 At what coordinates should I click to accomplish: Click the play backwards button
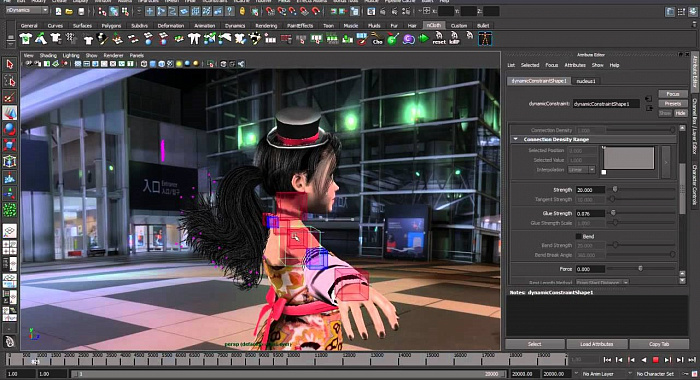point(644,359)
